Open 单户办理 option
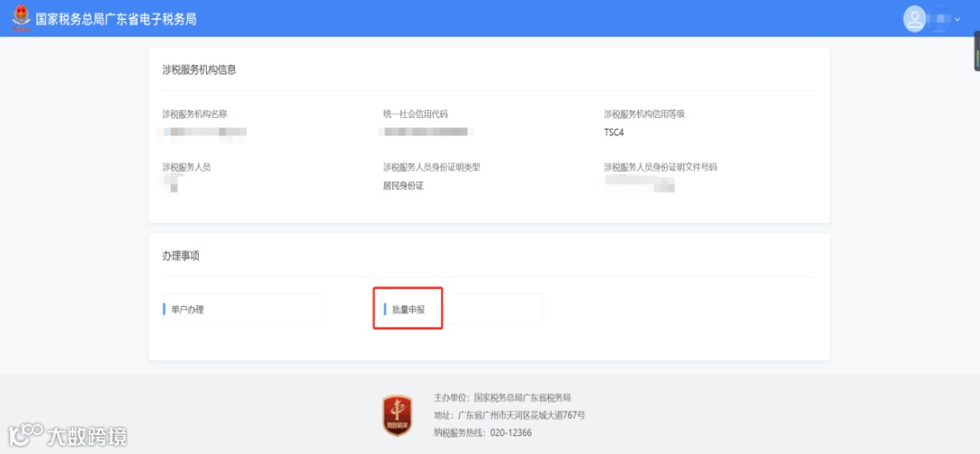The width and height of the screenshot is (980, 454). click(242, 309)
